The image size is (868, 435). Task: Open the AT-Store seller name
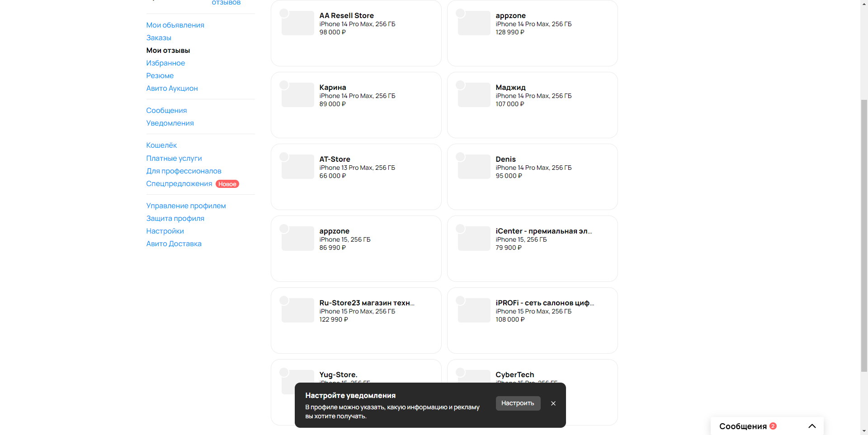[x=335, y=159]
